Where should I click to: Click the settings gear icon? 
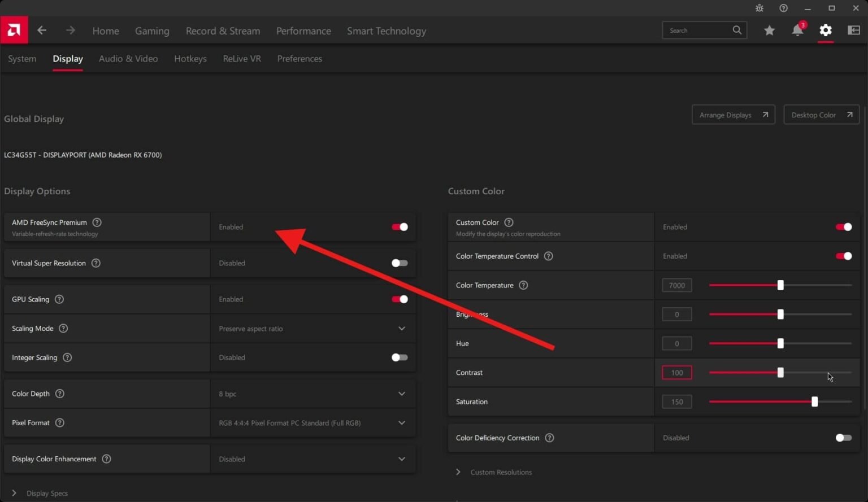(x=826, y=31)
